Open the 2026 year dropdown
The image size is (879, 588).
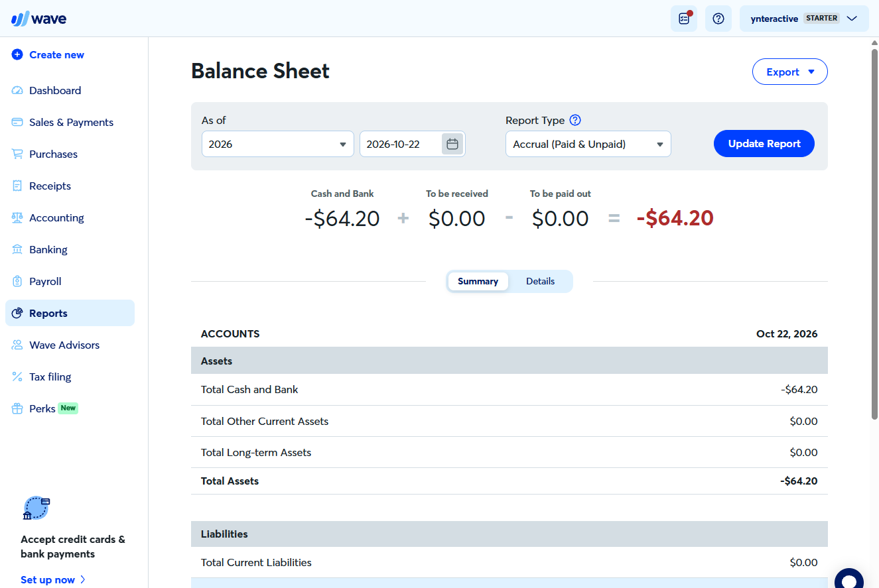coord(277,144)
